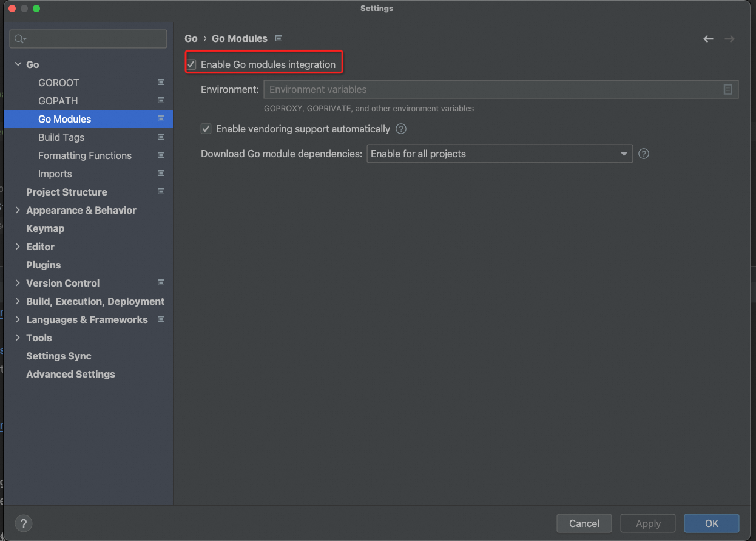Click project-level icon beside GOROOT

161,82
